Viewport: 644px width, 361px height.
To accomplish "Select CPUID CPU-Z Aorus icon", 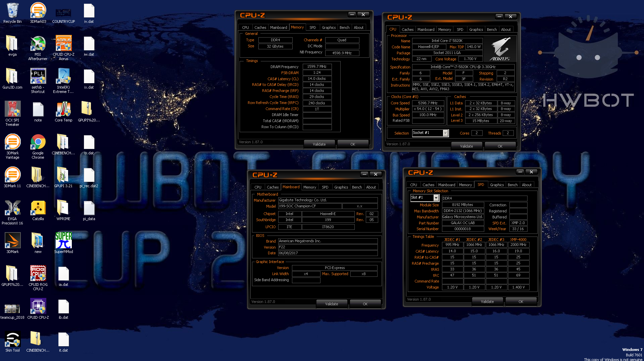I will coord(63,48).
